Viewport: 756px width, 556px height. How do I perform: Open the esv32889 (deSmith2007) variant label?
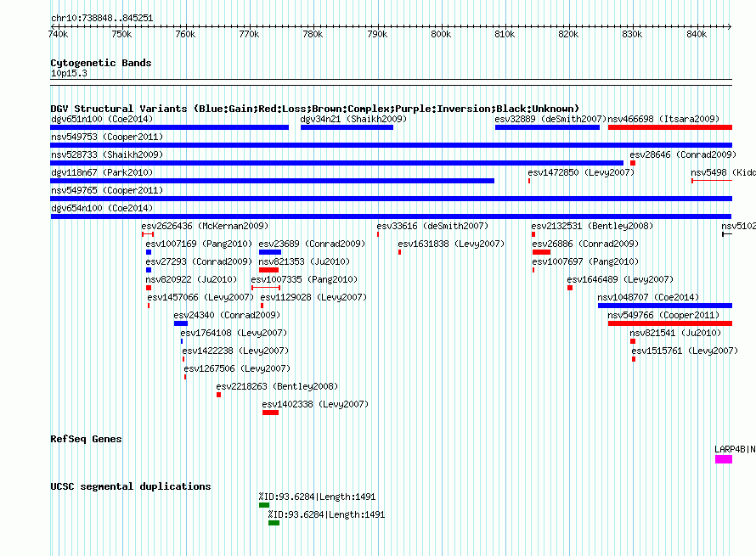(x=550, y=119)
